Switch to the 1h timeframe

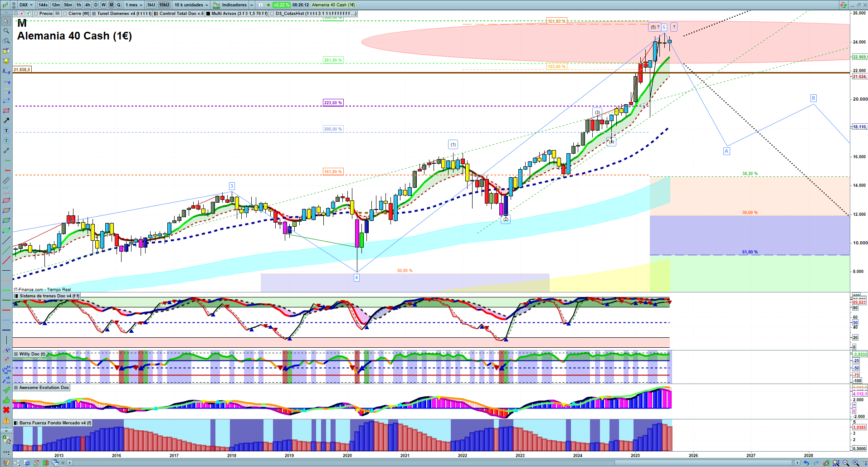click(x=79, y=5)
